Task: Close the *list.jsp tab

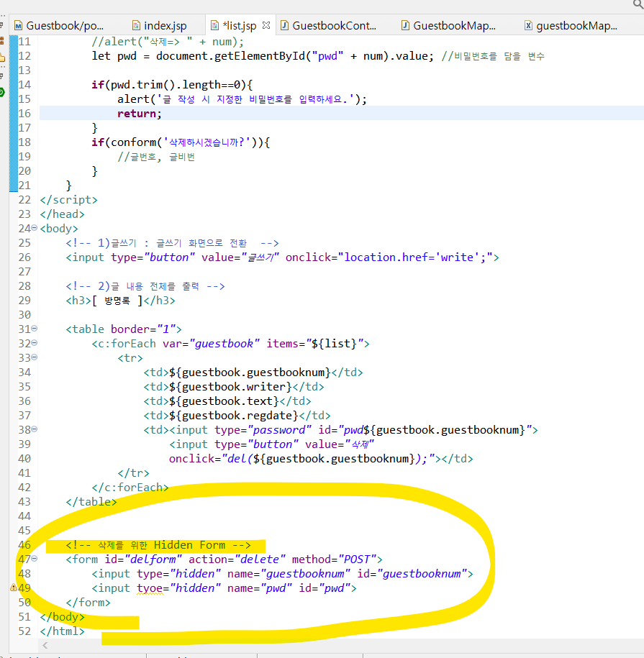Action: pos(266,25)
